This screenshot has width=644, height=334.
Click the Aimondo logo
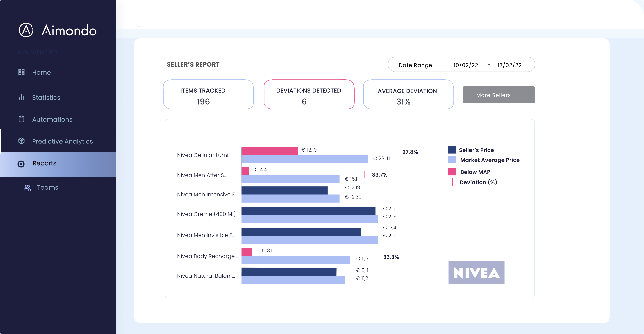(57, 30)
